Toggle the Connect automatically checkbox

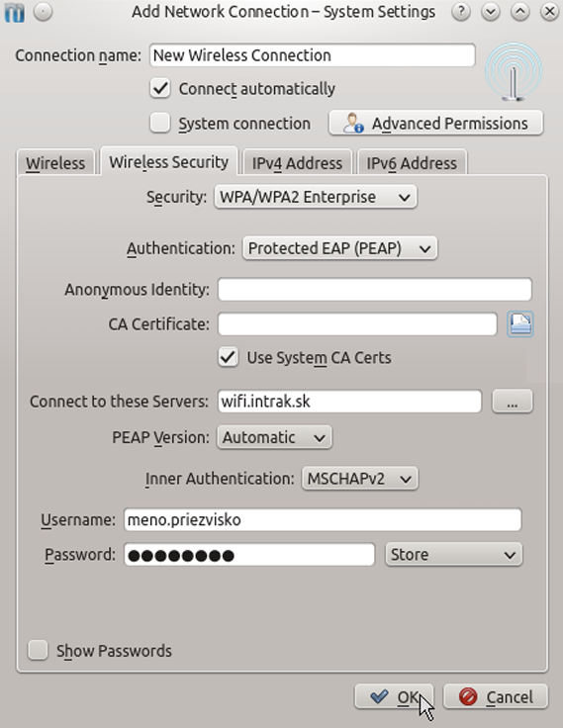160,88
